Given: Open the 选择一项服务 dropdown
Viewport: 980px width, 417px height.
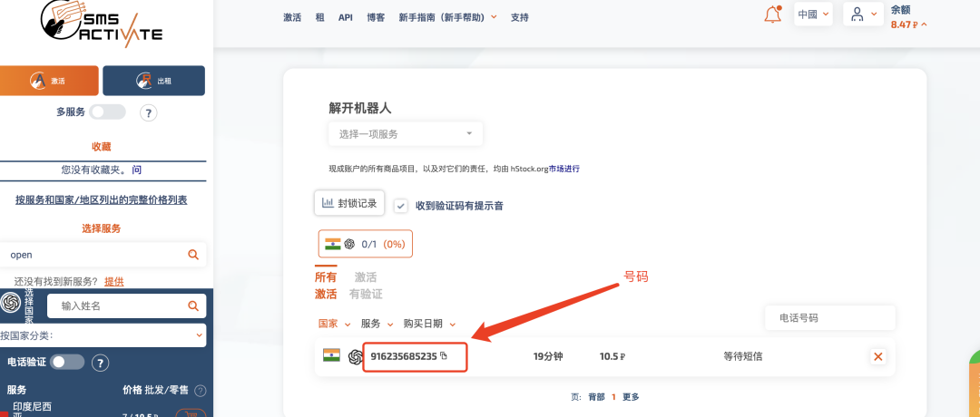Looking at the screenshot, I should point(406,134).
